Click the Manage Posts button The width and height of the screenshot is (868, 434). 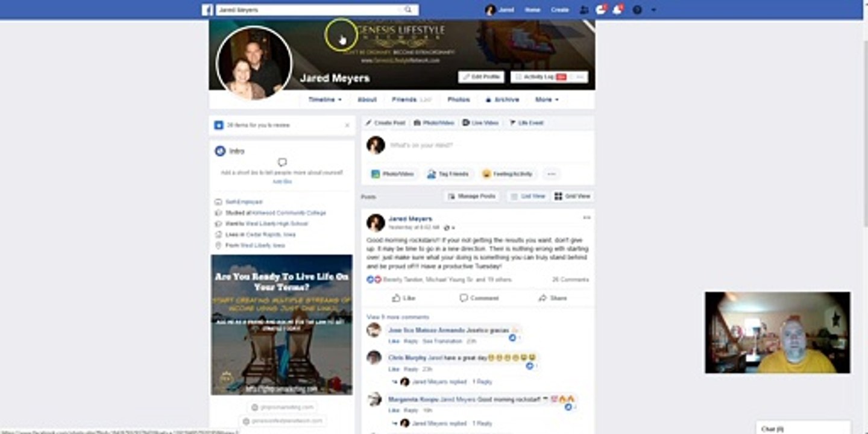click(x=471, y=197)
